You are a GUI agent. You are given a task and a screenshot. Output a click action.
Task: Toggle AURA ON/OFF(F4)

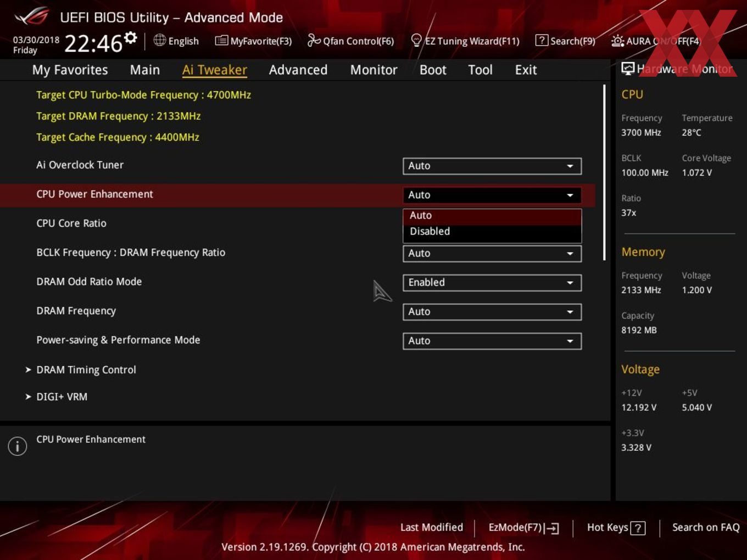click(x=656, y=41)
